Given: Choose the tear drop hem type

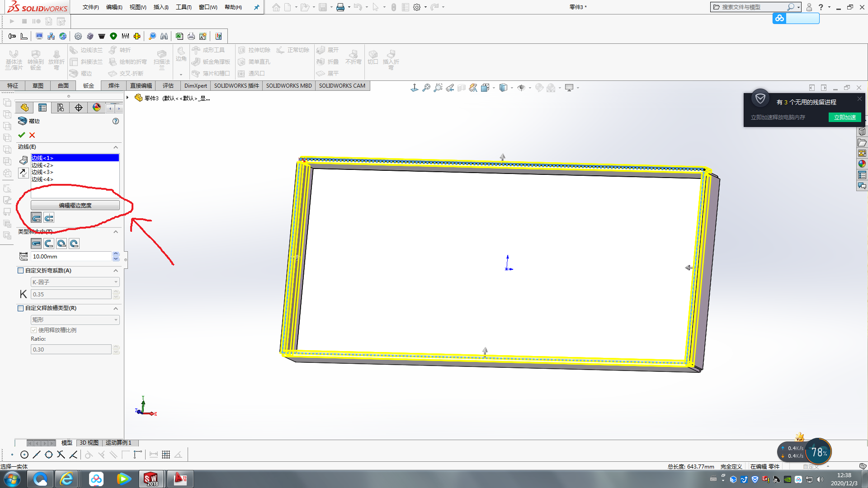Looking at the screenshot, I should tap(61, 244).
